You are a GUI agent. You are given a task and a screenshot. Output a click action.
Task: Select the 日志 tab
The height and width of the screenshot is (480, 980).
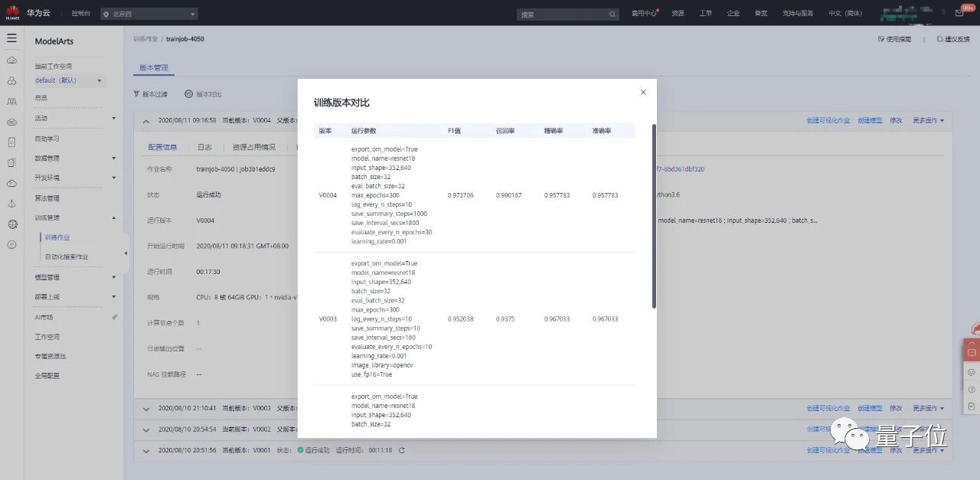204,147
